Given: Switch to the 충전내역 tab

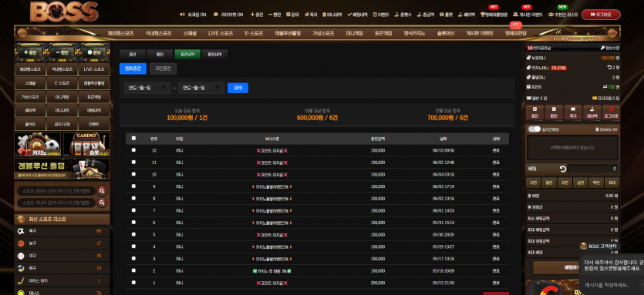Looking at the screenshot, I should point(187,54).
